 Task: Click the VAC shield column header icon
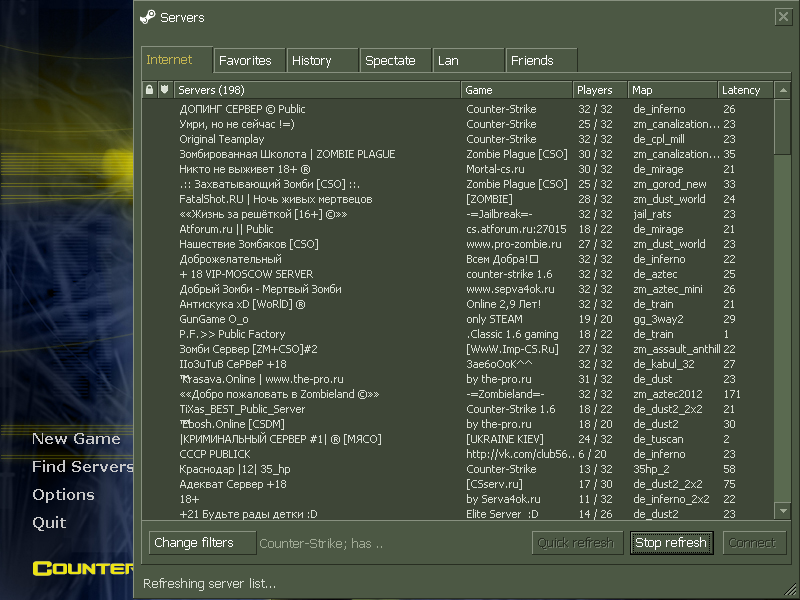pos(165,90)
